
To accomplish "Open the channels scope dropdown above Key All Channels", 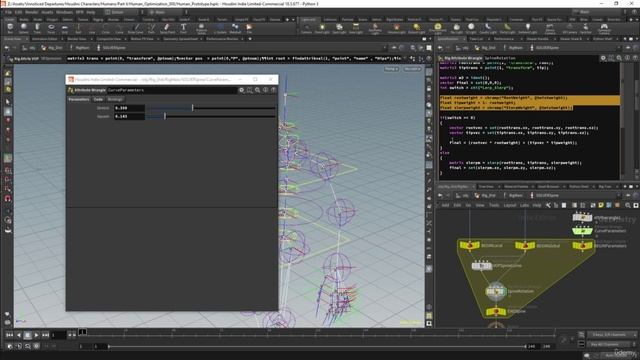I will pyautogui.click(x=611, y=335).
